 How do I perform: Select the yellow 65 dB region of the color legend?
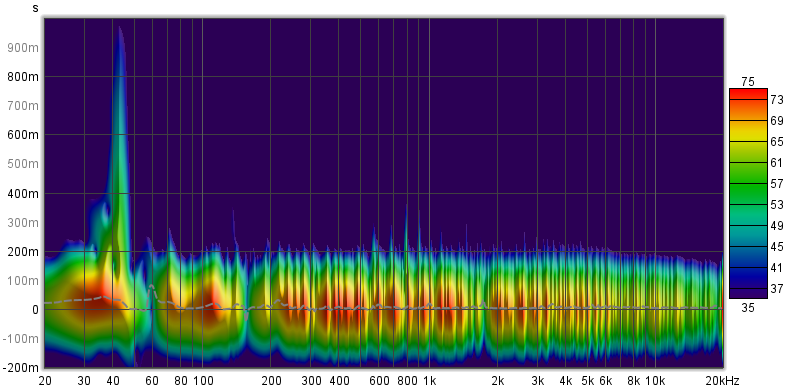(x=748, y=141)
